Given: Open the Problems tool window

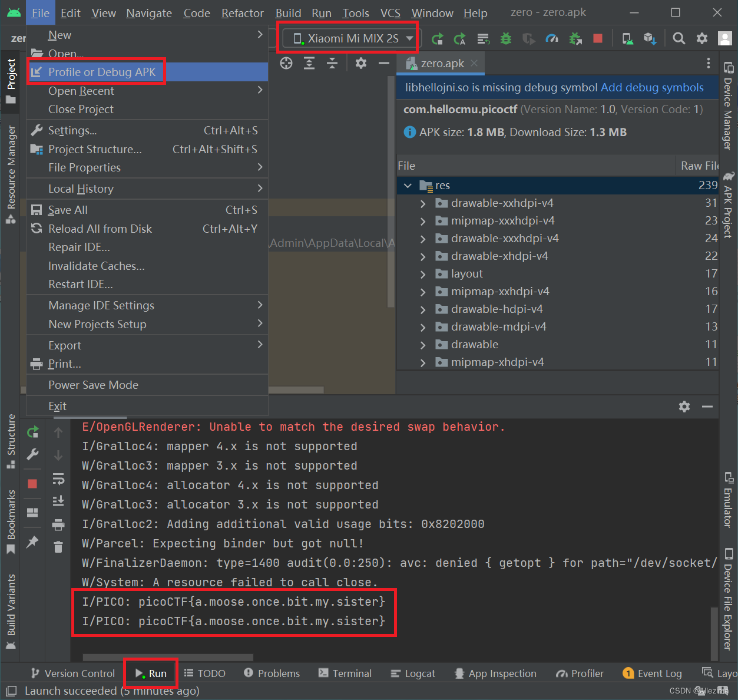Looking at the screenshot, I should pyautogui.click(x=272, y=673).
